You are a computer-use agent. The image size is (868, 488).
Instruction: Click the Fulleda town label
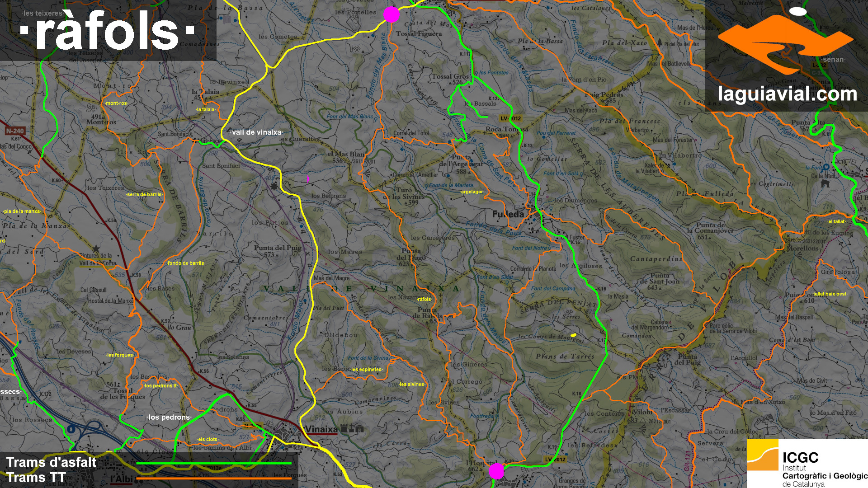point(508,214)
